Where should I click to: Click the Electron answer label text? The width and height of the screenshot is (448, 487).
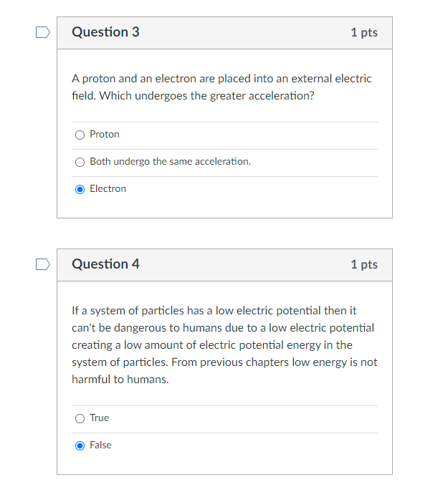[x=108, y=188]
